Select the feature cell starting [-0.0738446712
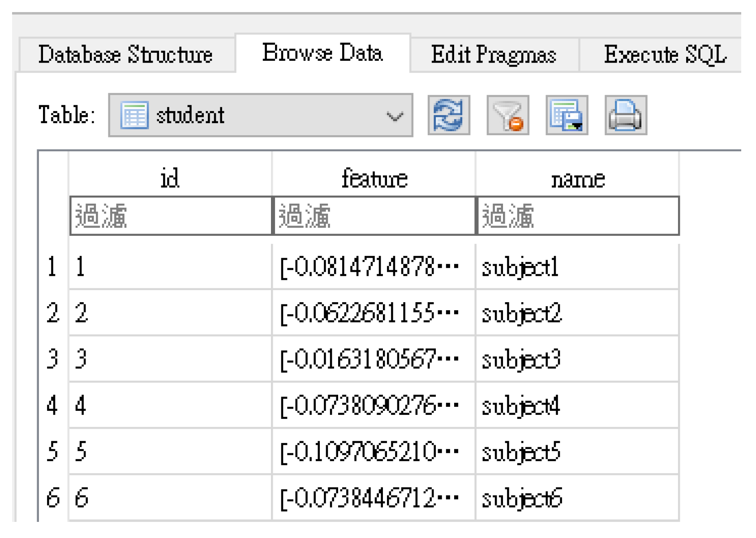756x538 pixels. [374, 498]
